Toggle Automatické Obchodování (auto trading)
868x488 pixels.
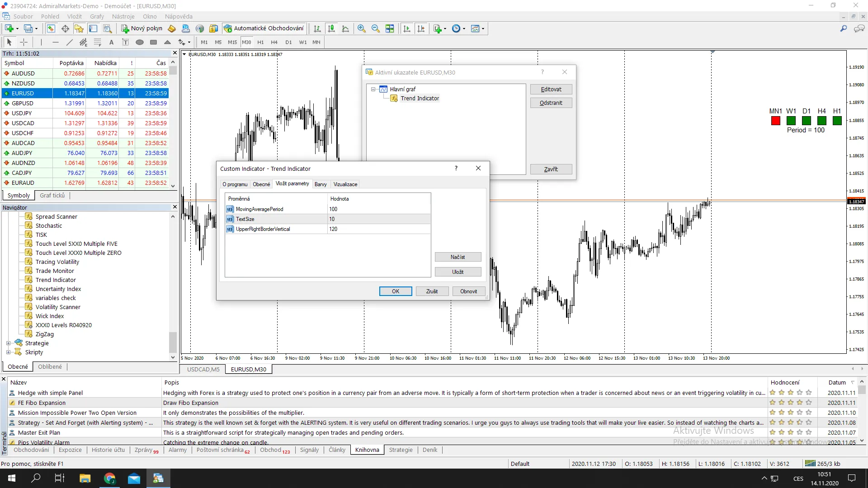pyautogui.click(x=264, y=28)
